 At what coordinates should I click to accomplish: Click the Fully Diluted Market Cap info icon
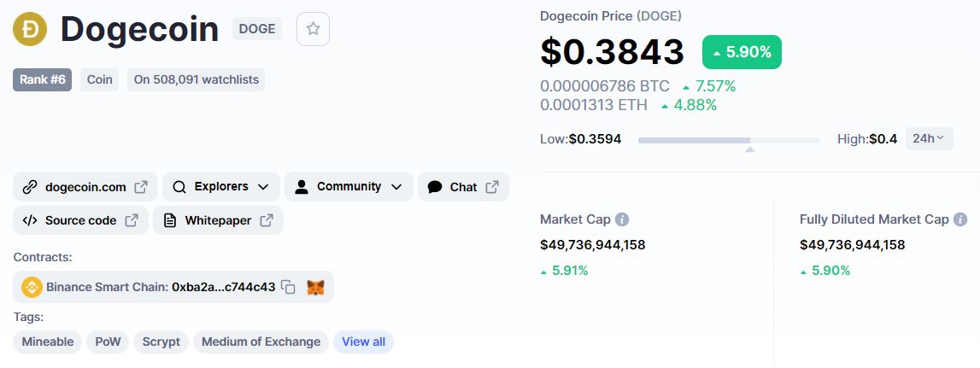click(x=960, y=219)
